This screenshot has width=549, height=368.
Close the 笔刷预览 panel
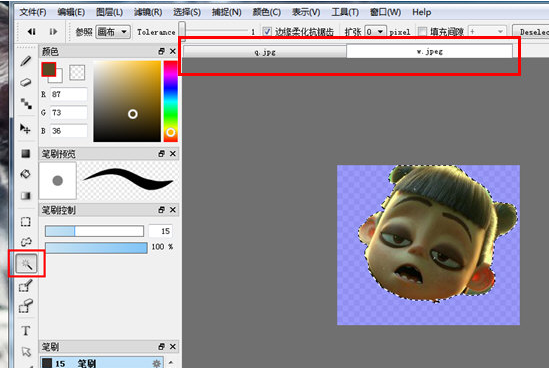click(173, 153)
